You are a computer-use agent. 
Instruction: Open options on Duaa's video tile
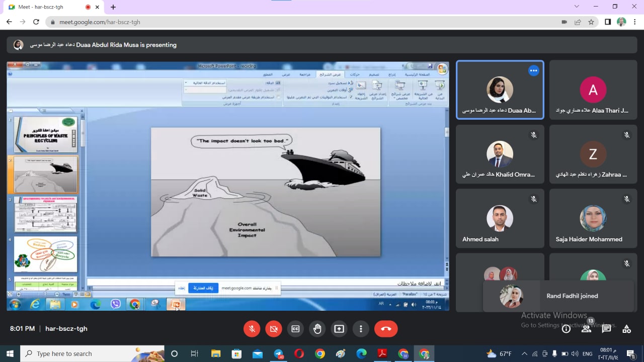pos(533,71)
